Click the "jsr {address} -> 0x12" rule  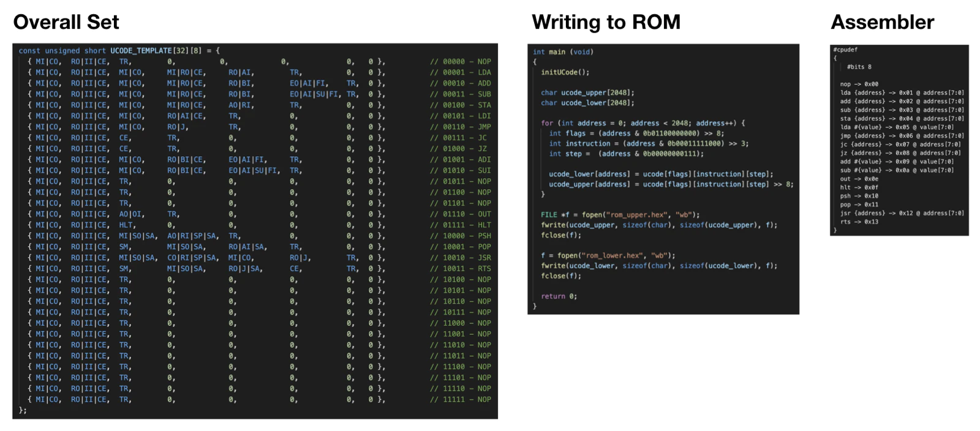902,213
